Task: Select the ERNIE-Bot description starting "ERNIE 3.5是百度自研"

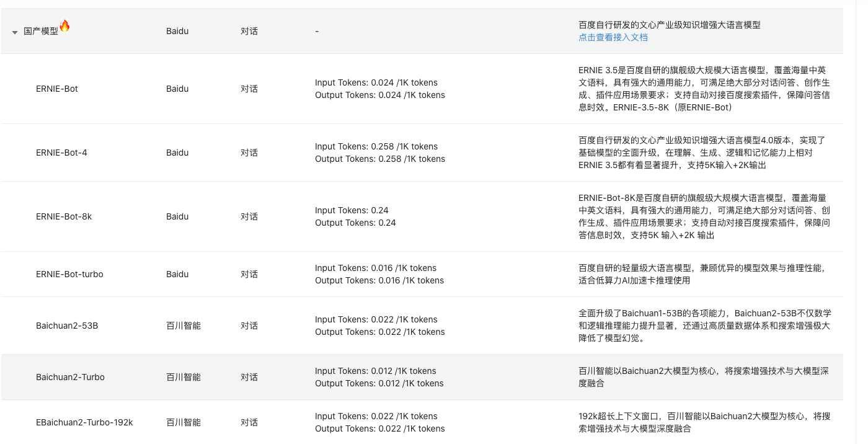Action: [704, 89]
